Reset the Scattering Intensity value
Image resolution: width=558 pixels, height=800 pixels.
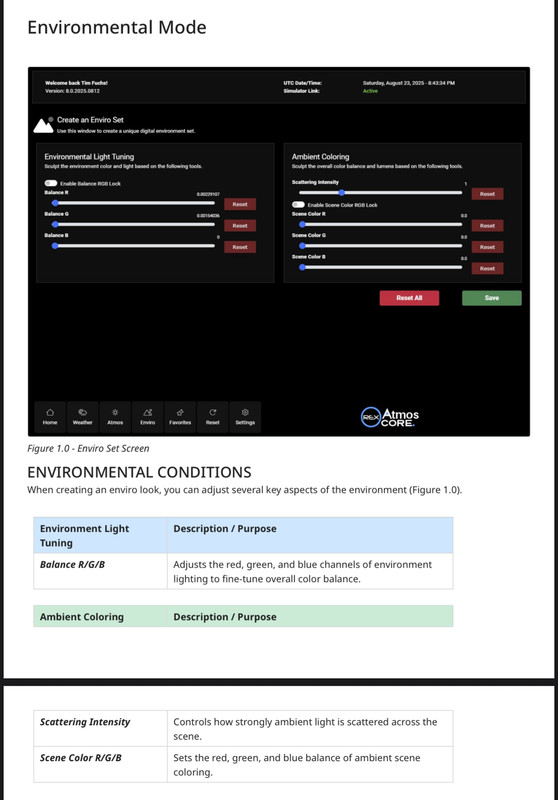pos(487,194)
